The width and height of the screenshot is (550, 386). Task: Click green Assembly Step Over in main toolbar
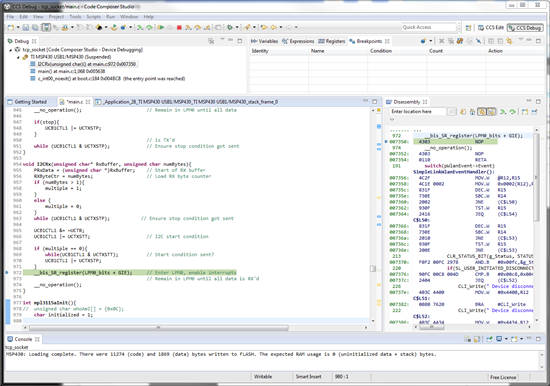coord(149,27)
